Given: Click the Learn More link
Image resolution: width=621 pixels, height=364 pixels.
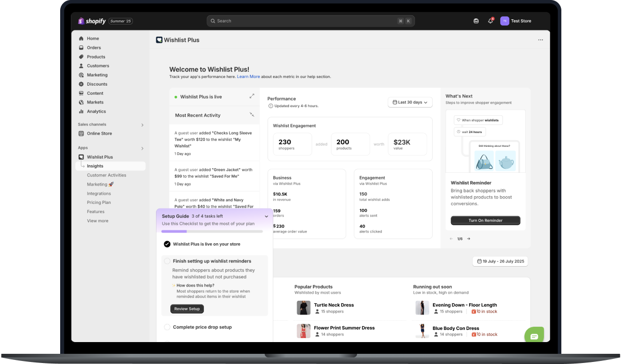Looking at the screenshot, I should (x=248, y=77).
